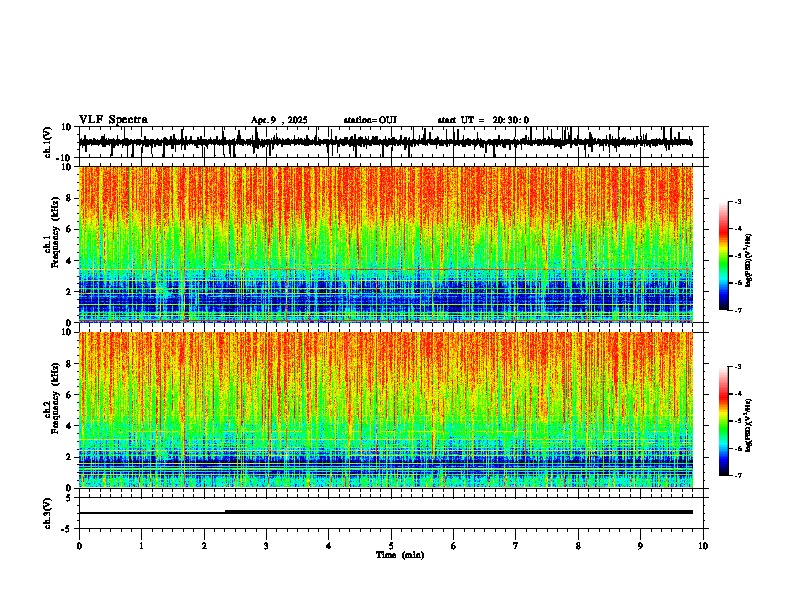Screen dimensions: 792x612
Task: Click the time axis tick label "5"
Action: [391, 546]
